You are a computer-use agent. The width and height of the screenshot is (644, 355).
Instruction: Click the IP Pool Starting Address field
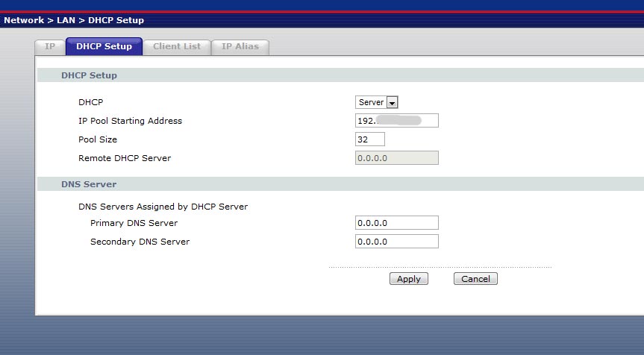coord(397,121)
